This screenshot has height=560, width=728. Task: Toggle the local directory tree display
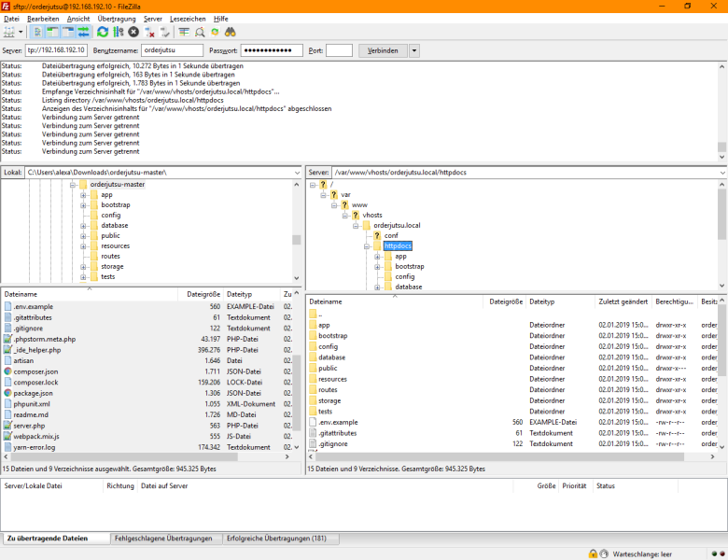(x=52, y=32)
